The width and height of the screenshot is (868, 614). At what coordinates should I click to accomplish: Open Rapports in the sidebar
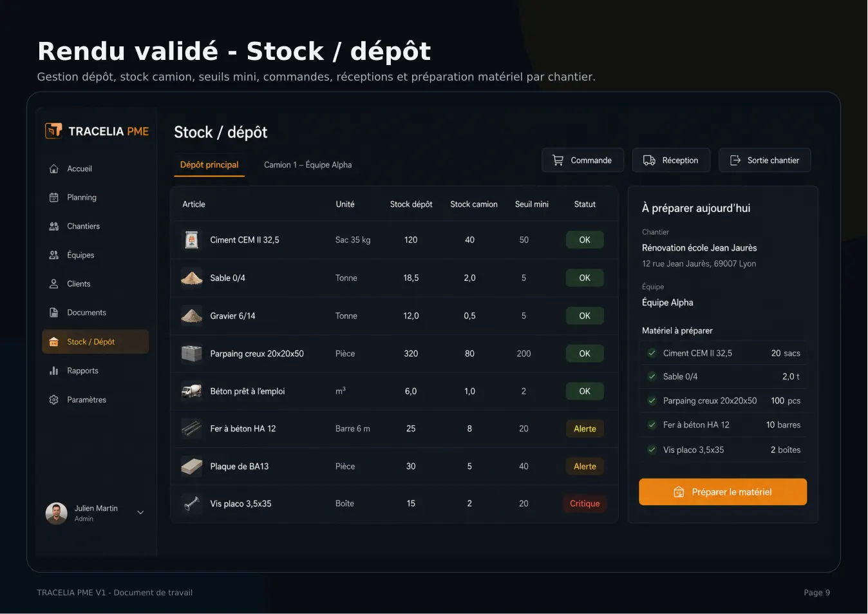click(95, 371)
